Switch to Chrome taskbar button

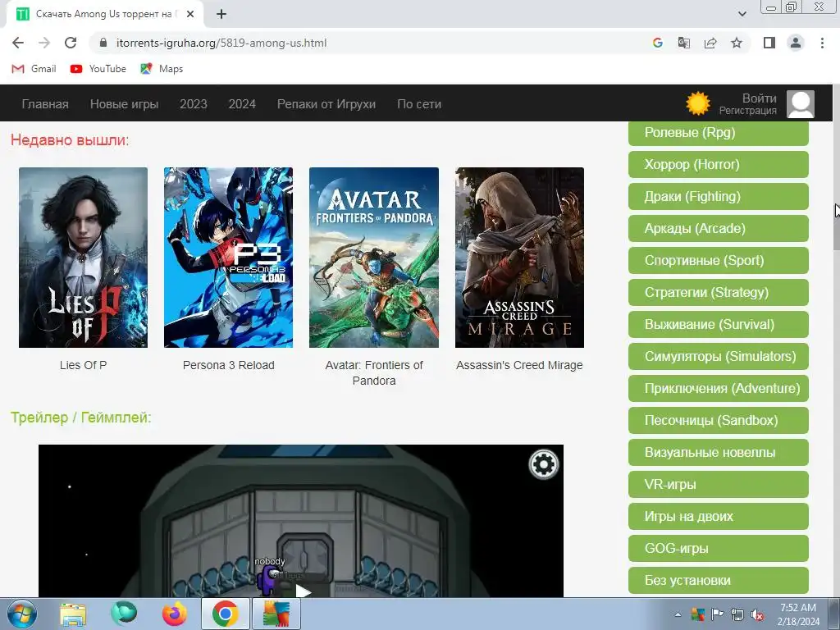pyautogui.click(x=225, y=614)
